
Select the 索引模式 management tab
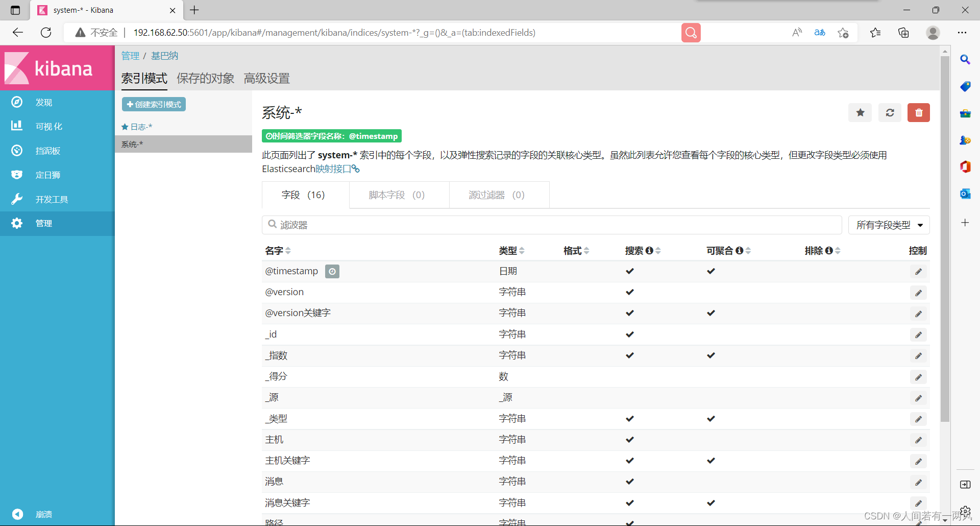[x=144, y=79]
